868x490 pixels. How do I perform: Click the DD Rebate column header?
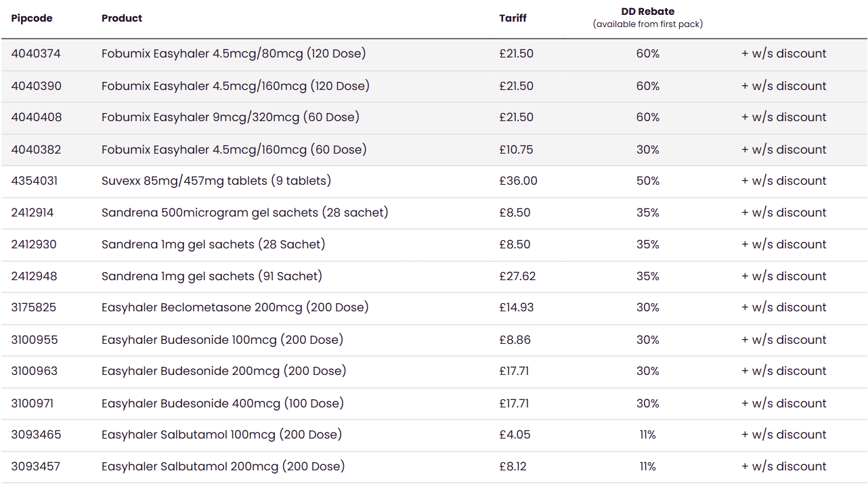click(x=648, y=12)
